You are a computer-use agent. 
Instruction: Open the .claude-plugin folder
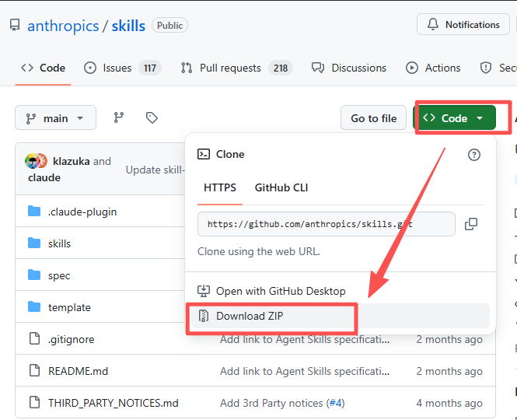coord(82,212)
